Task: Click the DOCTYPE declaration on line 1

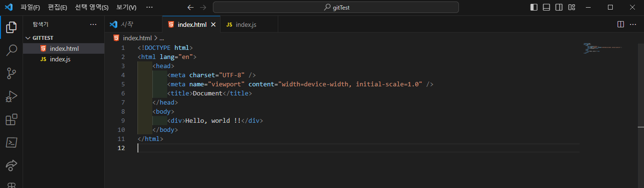Action: coord(165,47)
